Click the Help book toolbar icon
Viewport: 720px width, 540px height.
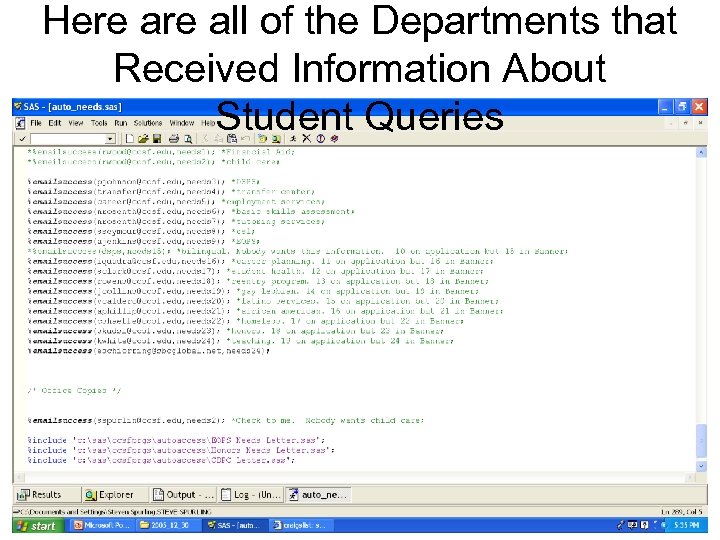(x=334, y=139)
